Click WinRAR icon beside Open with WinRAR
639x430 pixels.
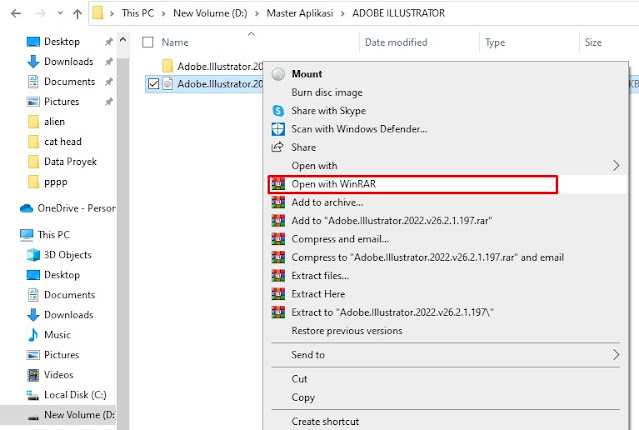pos(278,184)
